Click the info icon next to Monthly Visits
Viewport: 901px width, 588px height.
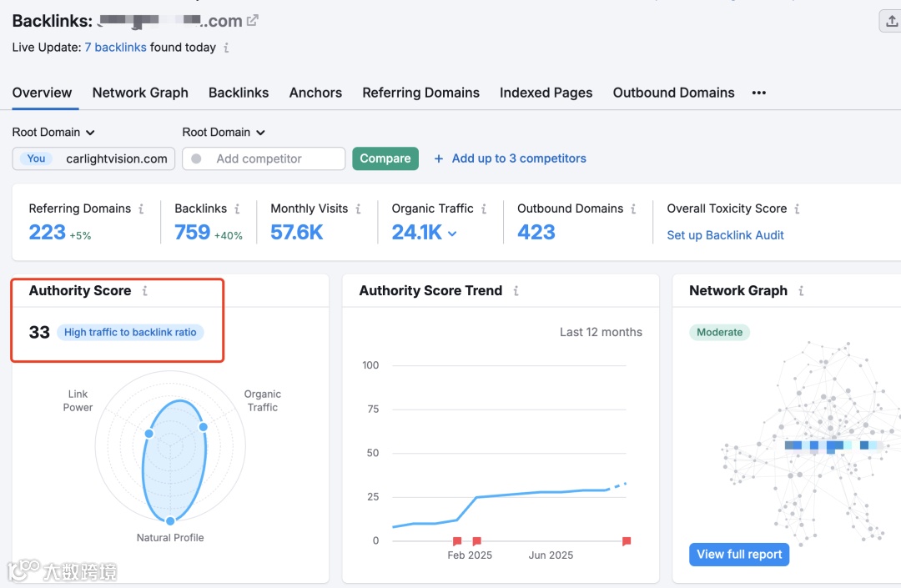[358, 209]
